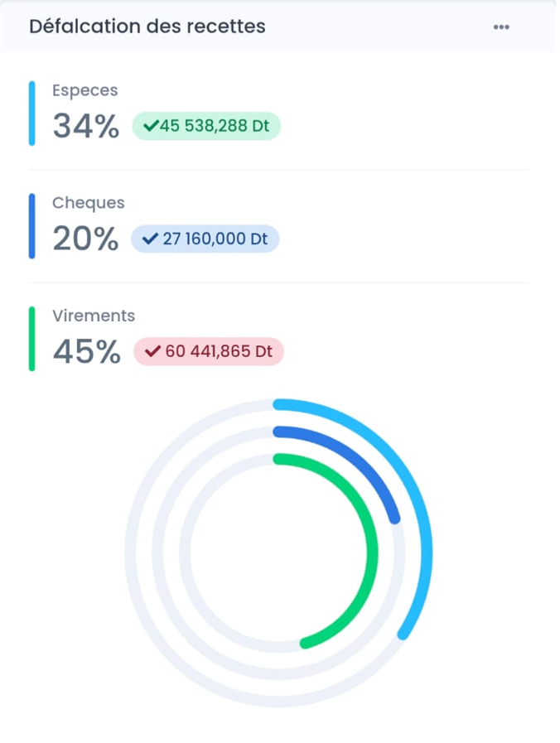Click the Virements category label
This screenshot has height=743, width=560.
(x=93, y=316)
